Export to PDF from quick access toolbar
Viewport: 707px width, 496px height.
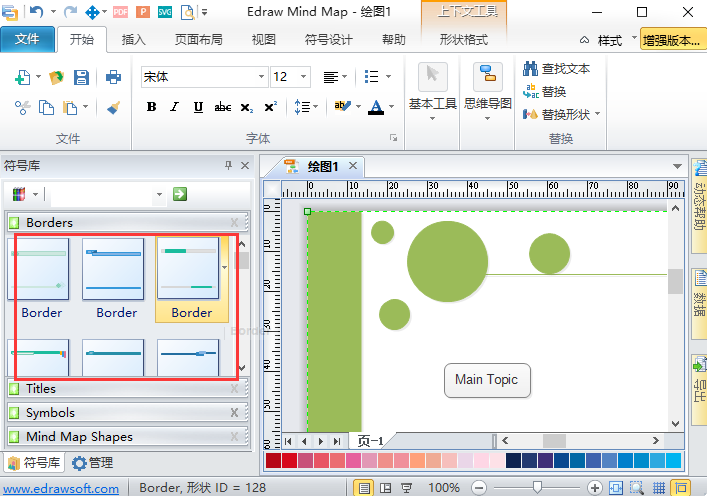(121, 12)
